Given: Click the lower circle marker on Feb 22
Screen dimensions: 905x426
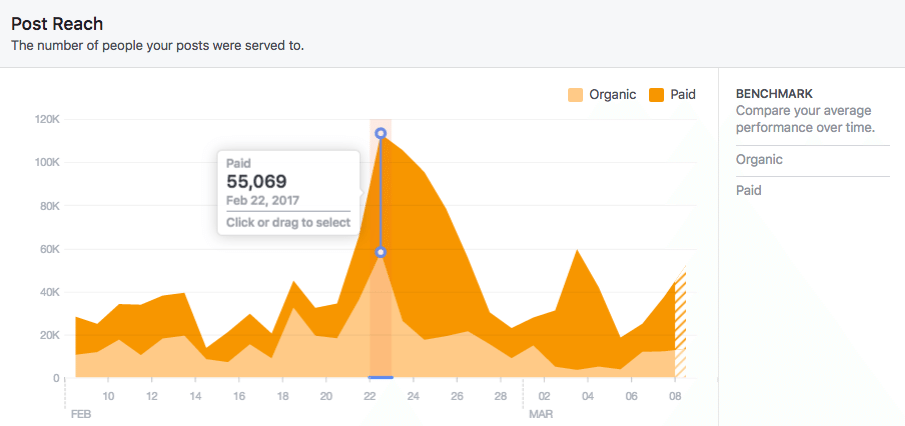Looking at the screenshot, I should (381, 252).
